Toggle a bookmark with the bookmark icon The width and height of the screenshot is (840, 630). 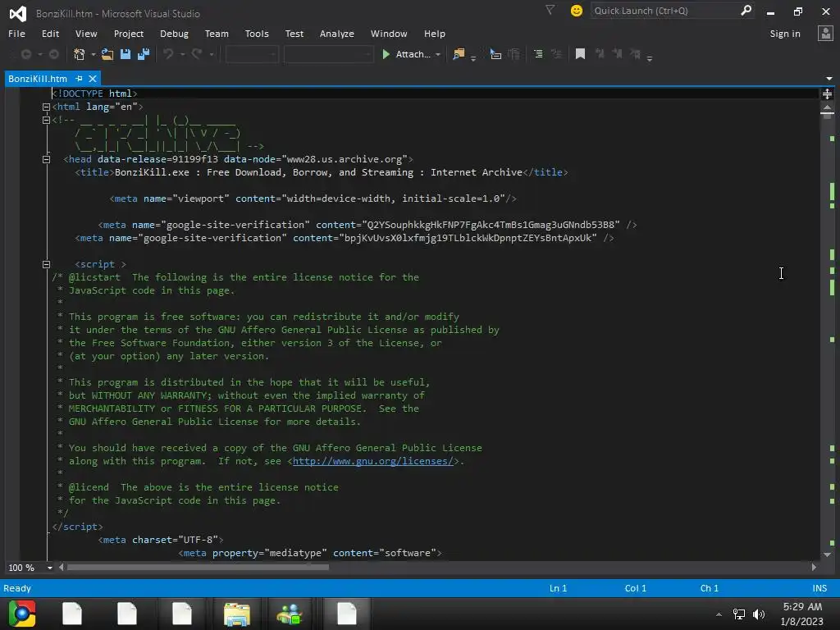[580, 54]
